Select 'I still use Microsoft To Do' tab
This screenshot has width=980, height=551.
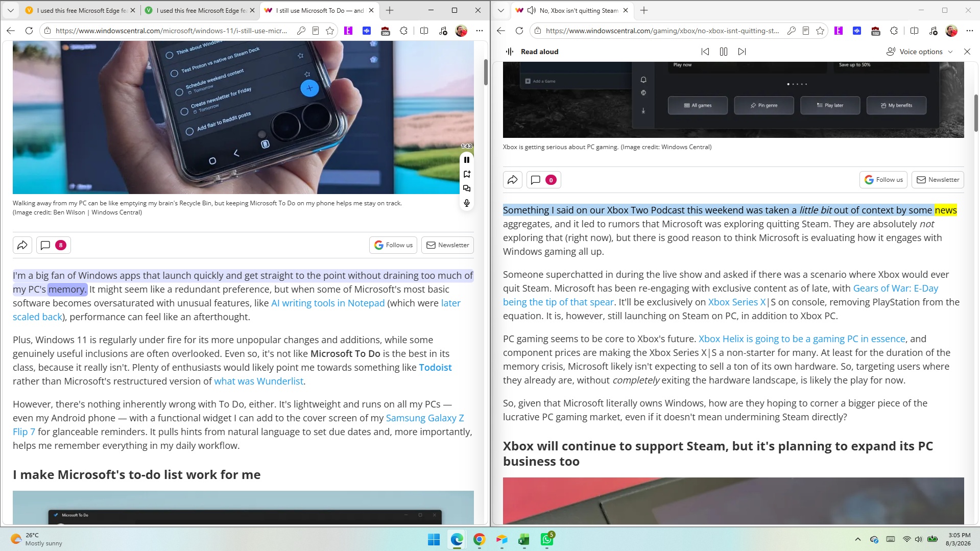(x=320, y=10)
